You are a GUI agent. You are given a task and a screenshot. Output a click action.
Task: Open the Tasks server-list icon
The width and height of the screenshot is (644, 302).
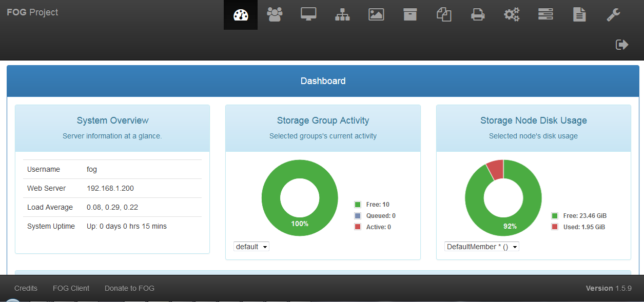545,15
